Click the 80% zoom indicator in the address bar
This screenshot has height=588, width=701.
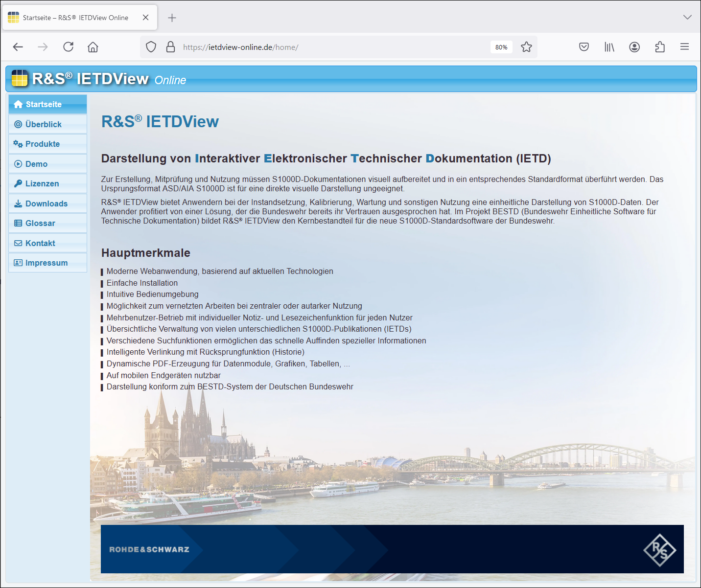point(501,46)
